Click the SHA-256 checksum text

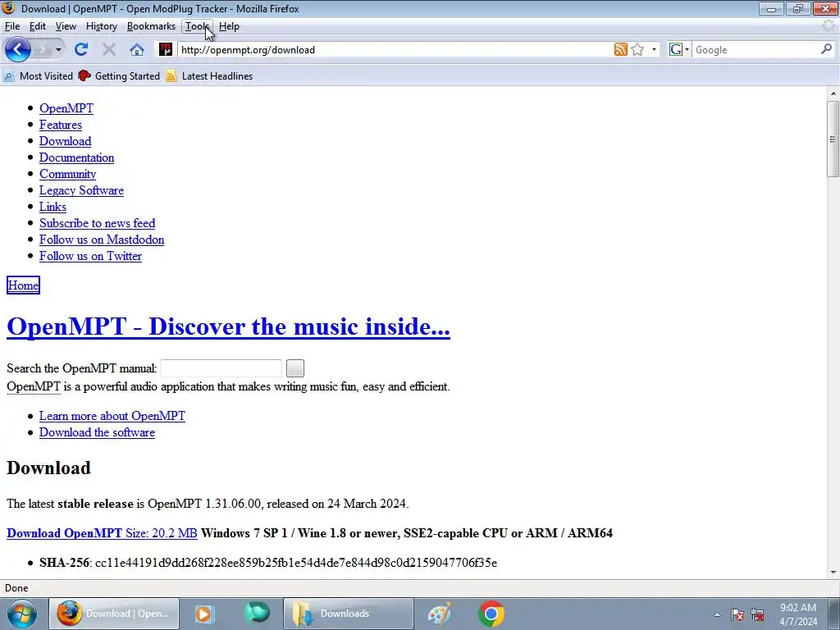pos(268,563)
